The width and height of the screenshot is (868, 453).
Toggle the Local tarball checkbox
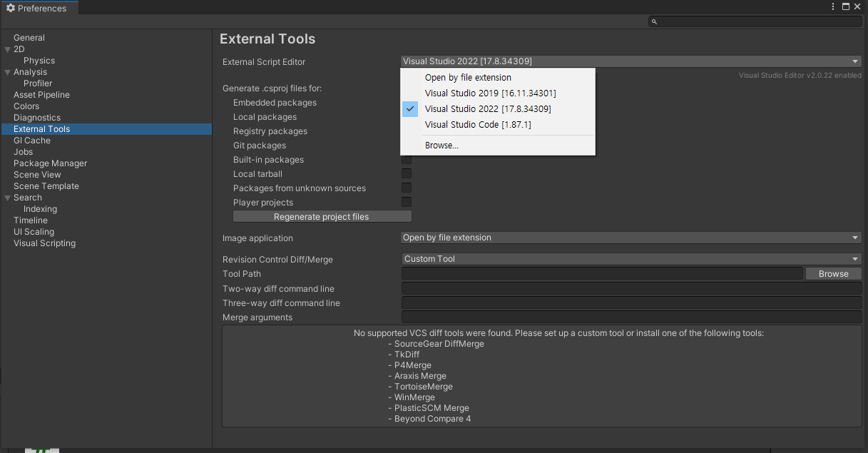pyautogui.click(x=406, y=173)
